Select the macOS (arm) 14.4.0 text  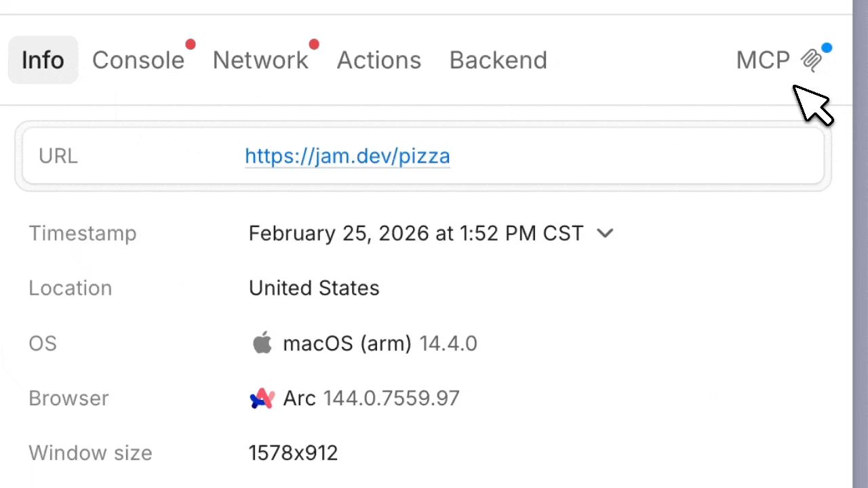coord(380,344)
